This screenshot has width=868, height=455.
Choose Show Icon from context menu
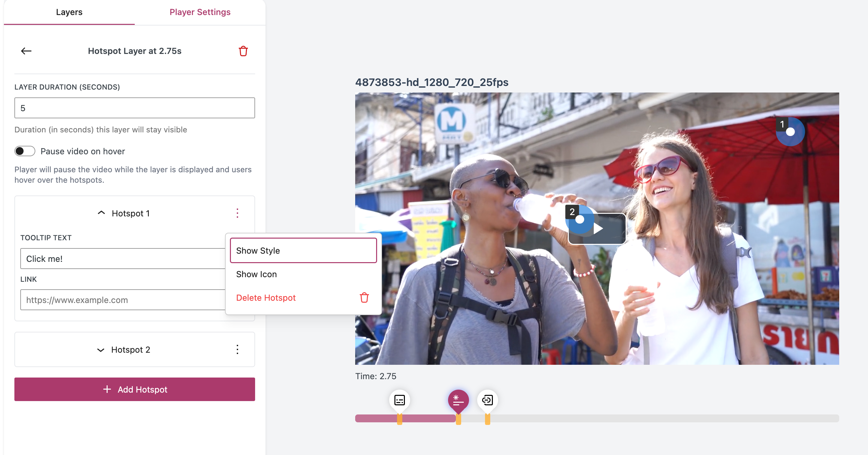[x=256, y=274]
